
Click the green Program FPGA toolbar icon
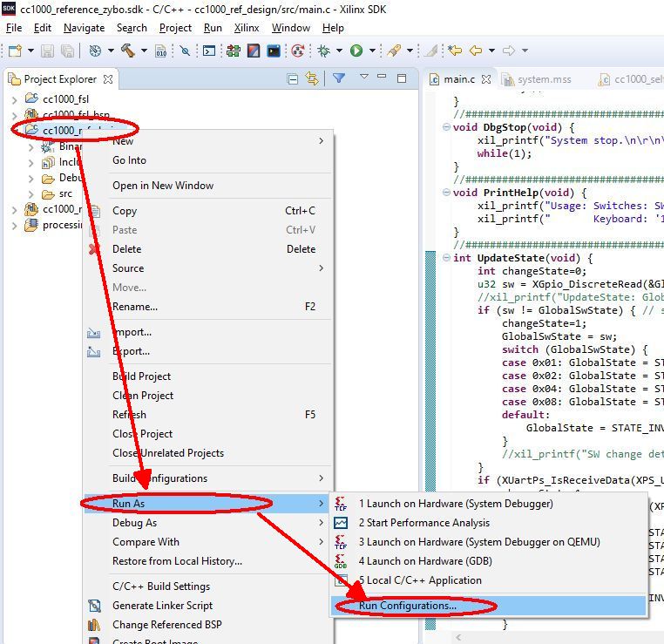(234, 51)
